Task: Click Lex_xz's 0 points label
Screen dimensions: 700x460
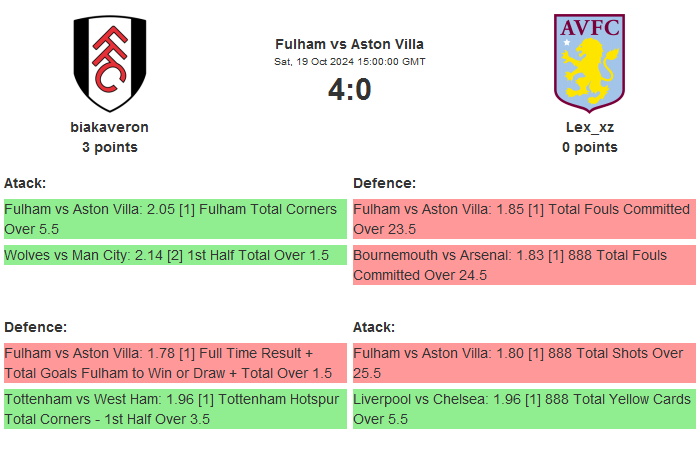Action: point(590,147)
